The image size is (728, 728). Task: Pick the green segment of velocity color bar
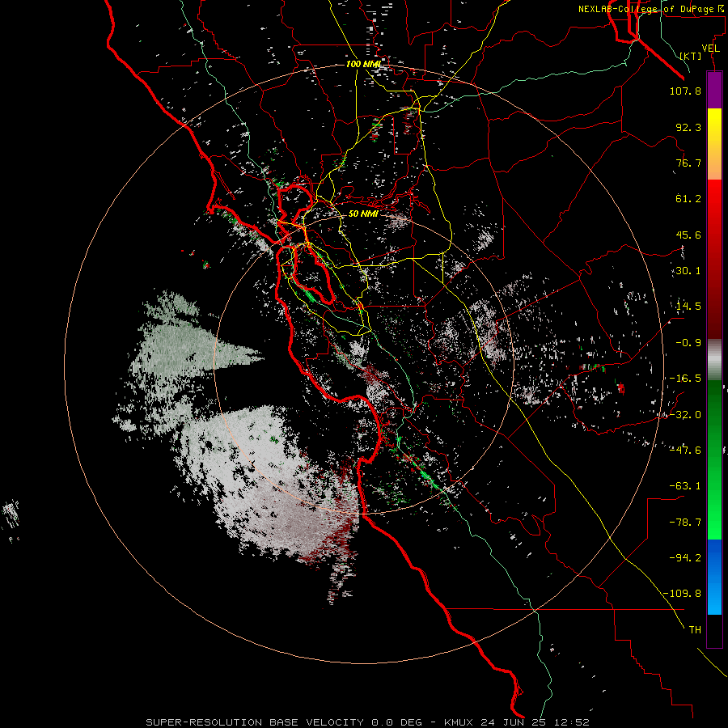(x=714, y=459)
